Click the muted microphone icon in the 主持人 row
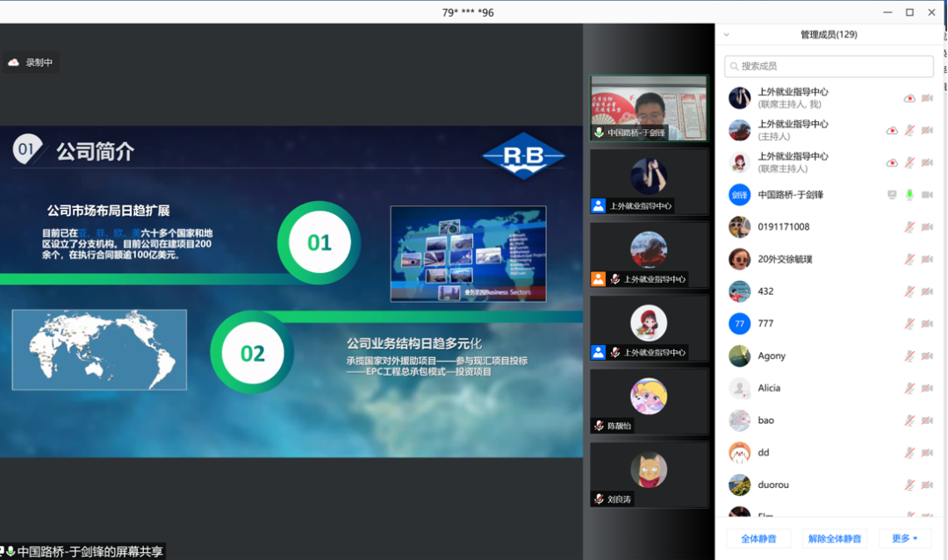This screenshot has width=948, height=560. 909,131
